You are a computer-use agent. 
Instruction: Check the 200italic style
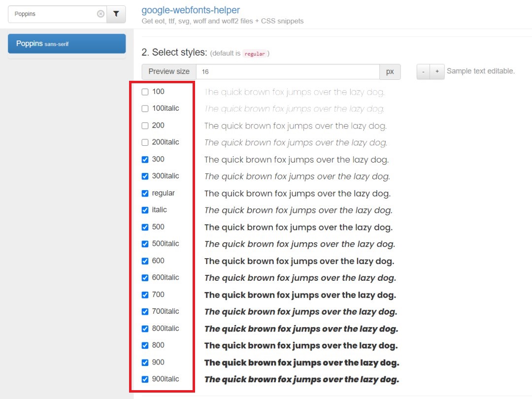(x=145, y=142)
